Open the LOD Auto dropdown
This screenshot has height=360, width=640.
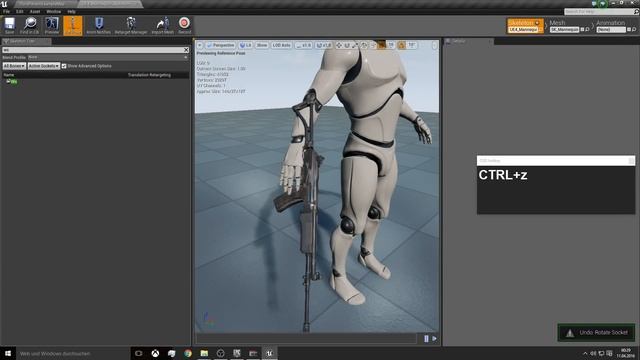pyautogui.click(x=282, y=45)
